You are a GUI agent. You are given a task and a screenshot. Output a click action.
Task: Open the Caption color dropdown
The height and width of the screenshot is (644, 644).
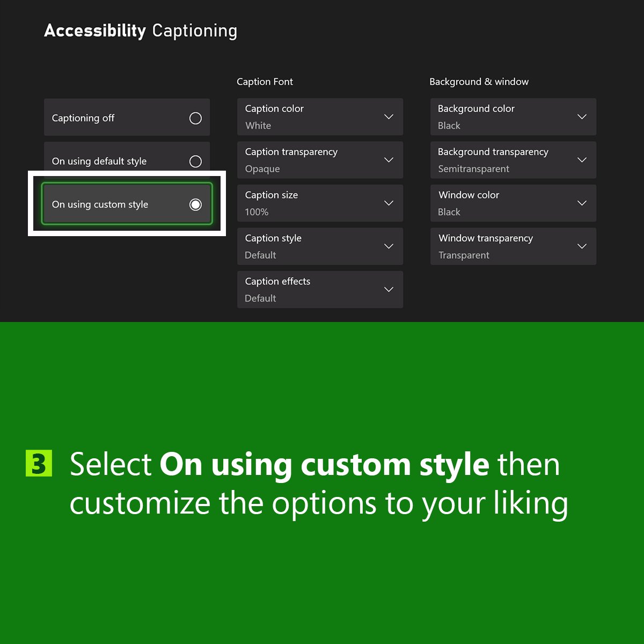320,116
